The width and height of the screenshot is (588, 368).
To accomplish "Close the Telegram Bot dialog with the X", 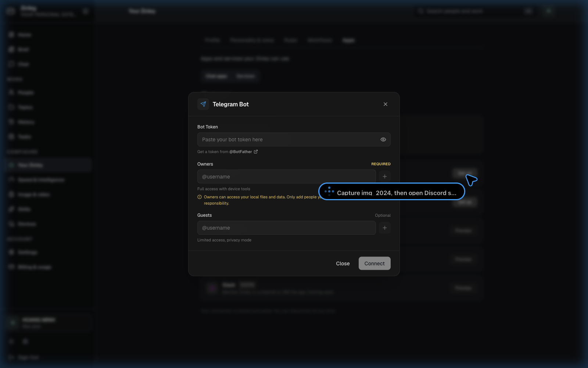I will point(386,104).
